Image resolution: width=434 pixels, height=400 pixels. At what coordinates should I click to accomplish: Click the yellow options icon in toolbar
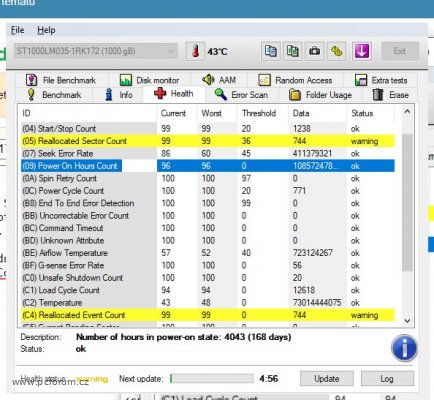[336, 51]
